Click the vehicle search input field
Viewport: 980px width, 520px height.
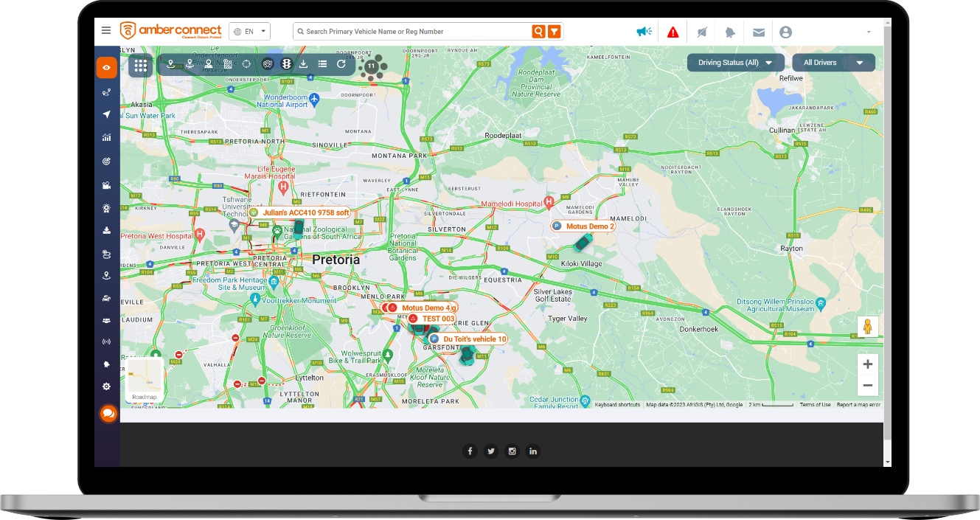pos(412,32)
